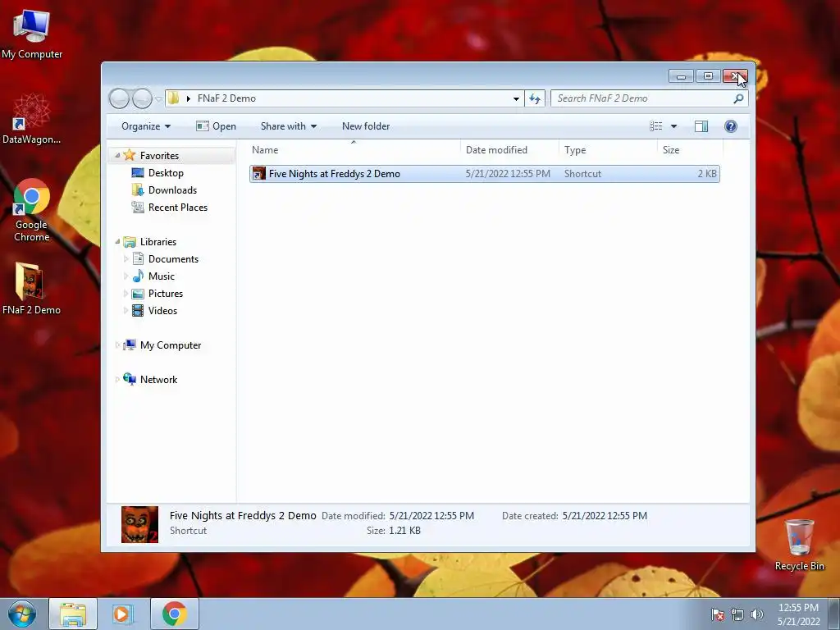Click the FNaF 2 Demo breadcrumb
This screenshot has height=630, width=840.
point(226,98)
